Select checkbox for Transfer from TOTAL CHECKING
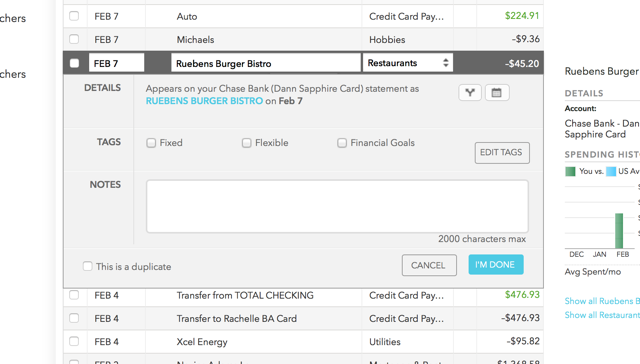Viewport: 640px width, 364px height. pos(74,295)
